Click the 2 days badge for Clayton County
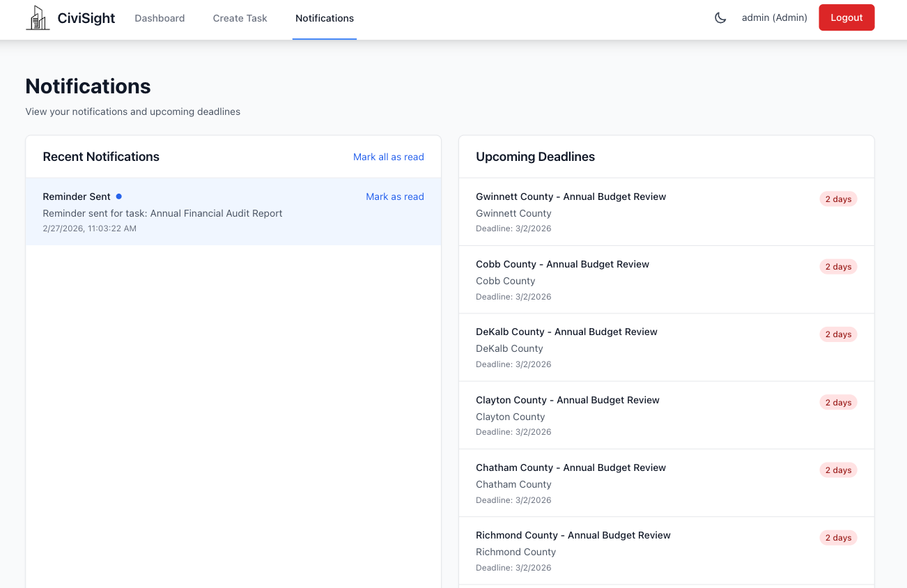 click(837, 402)
